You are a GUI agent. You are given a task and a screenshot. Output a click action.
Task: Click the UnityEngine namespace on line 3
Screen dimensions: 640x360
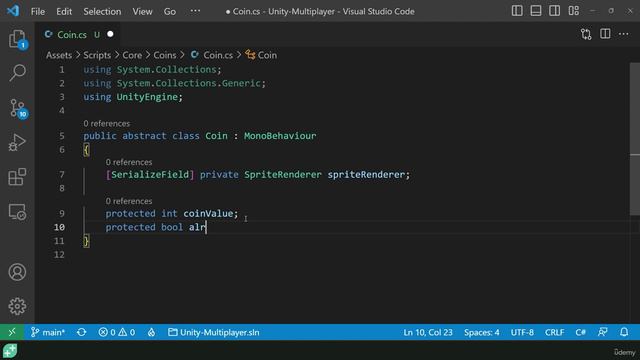(x=147, y=97)
